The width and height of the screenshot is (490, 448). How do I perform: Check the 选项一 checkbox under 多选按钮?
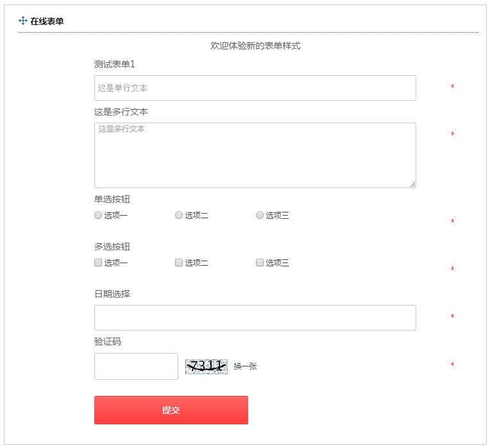click(98, 263)
